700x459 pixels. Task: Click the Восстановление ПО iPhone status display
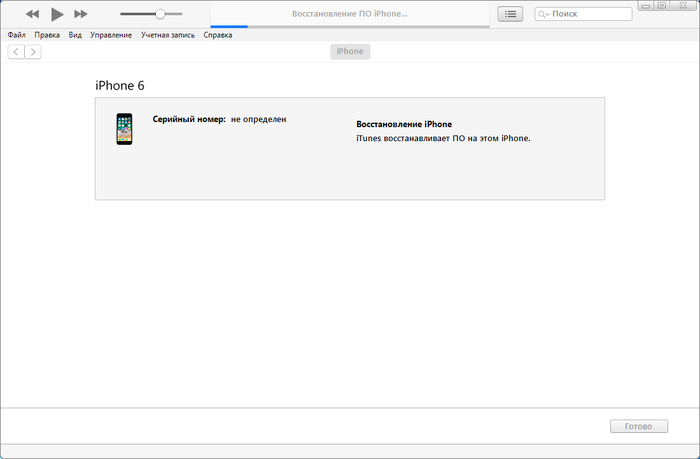(350, 14)
